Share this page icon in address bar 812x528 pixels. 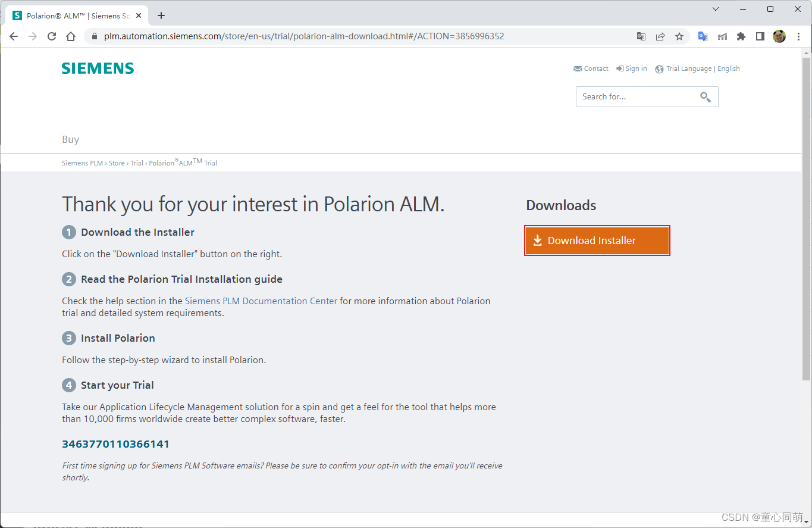pyautogui.click(x=660, y=36)
